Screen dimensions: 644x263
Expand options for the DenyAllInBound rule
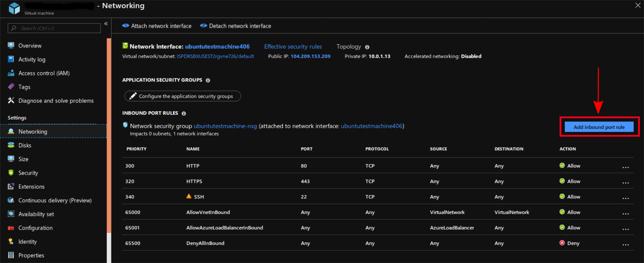[x=625, y=244]
